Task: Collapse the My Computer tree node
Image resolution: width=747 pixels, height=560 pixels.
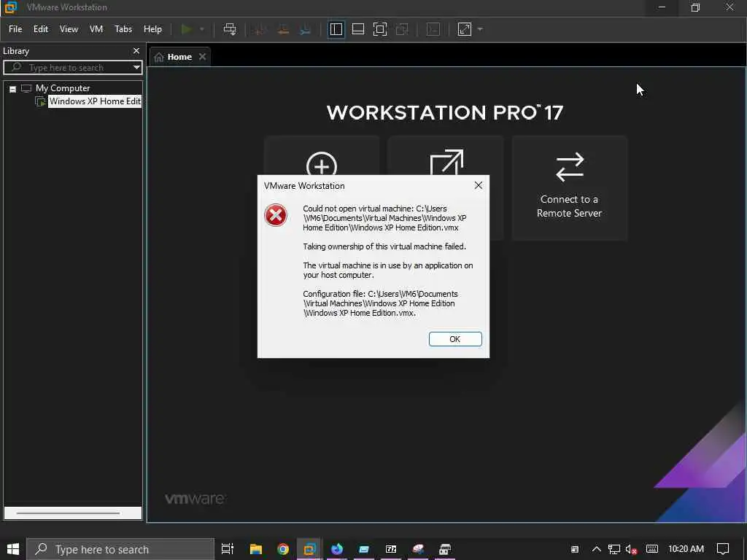Action: click(x=13, y=89)
